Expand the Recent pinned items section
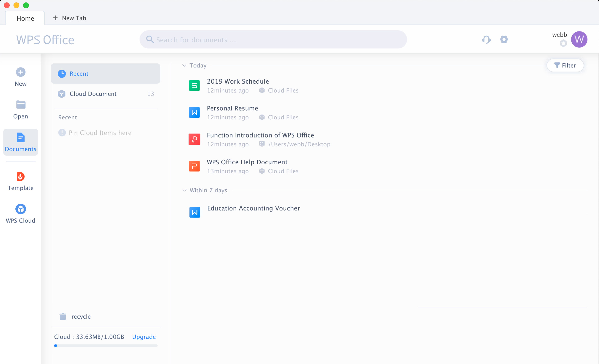The width and height of the screenshot is (599, 364). point(68,117)
